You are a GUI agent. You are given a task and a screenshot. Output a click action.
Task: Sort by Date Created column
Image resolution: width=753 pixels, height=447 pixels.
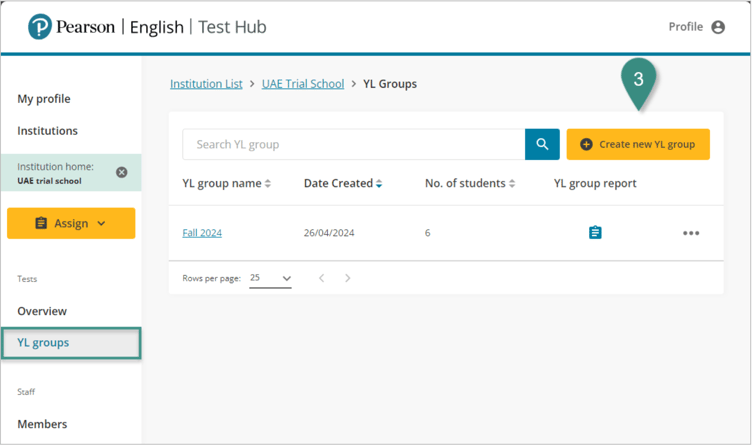[x=343, y=183]
